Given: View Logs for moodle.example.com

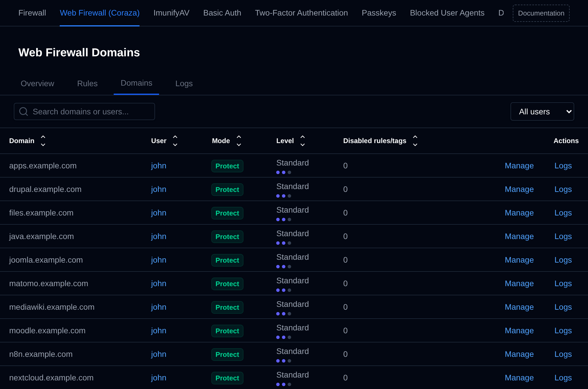Looking at the screenshot, I should 563,331.
